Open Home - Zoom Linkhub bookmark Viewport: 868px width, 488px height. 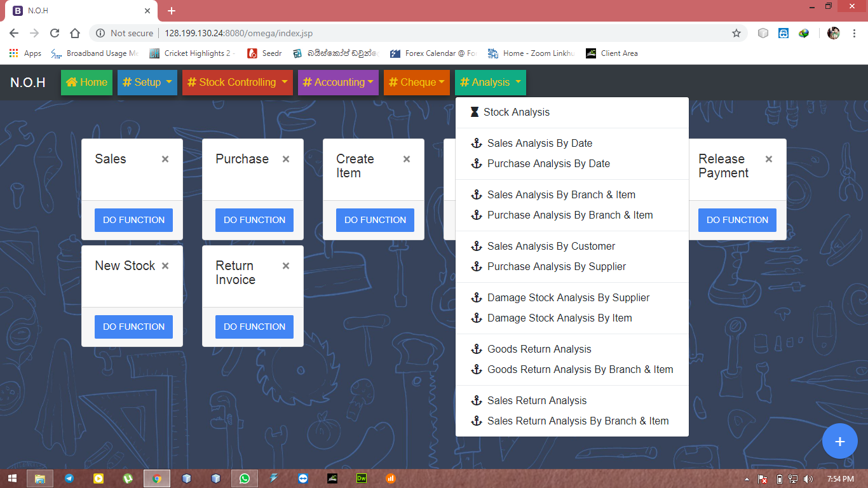[x=531, y=53]
